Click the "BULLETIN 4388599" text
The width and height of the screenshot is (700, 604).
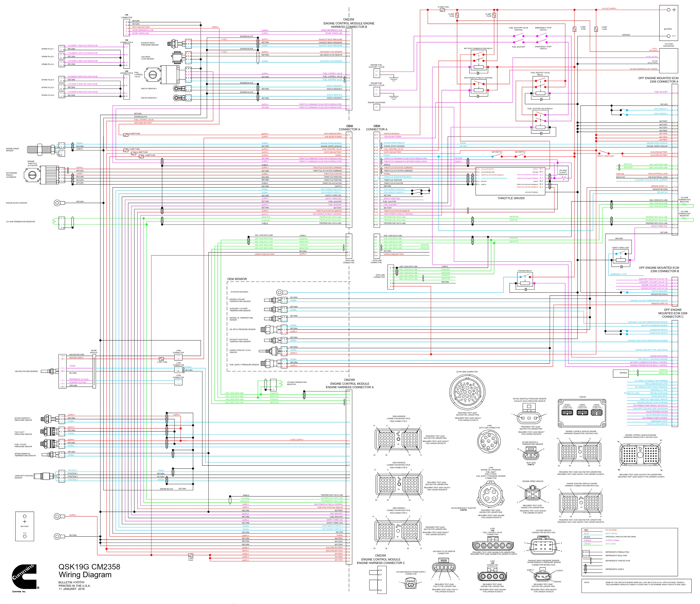coord(71,582)
